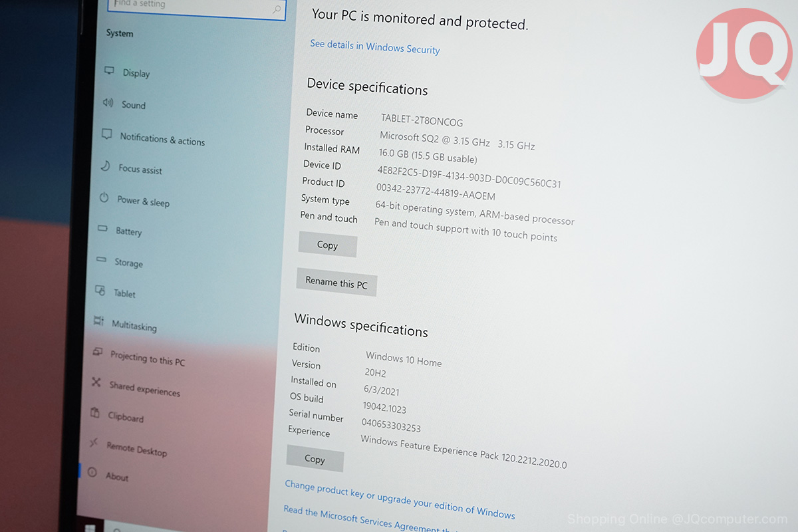
Task: Copy the Windows specifications
Action: point(315,459)
